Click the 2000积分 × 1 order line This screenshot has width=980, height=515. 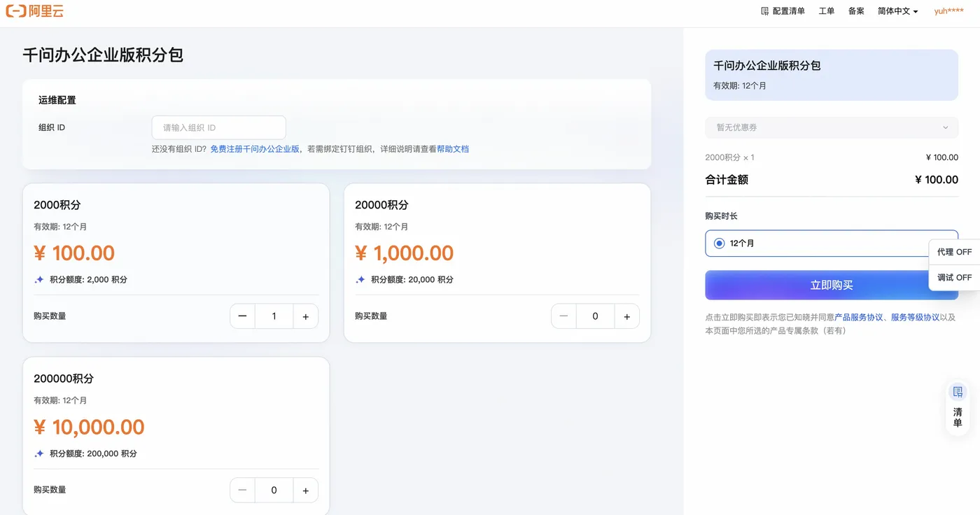(x=729, y=157)
